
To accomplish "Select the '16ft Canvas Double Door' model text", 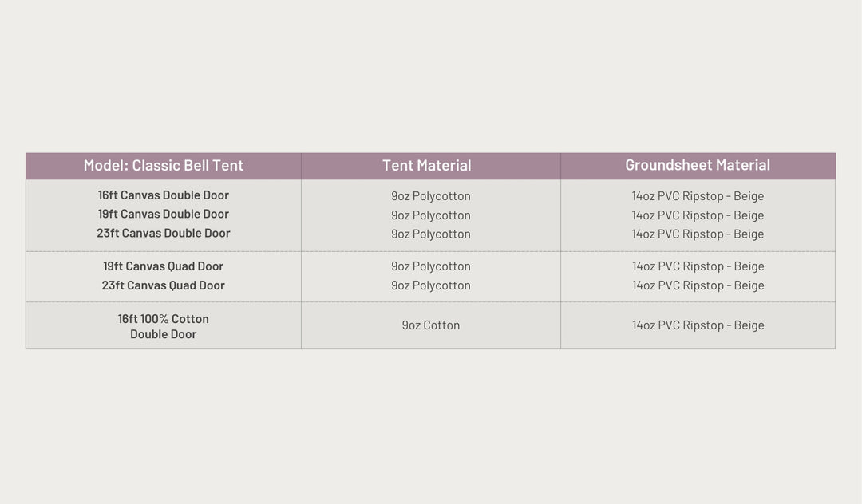I will coord(164,195).
